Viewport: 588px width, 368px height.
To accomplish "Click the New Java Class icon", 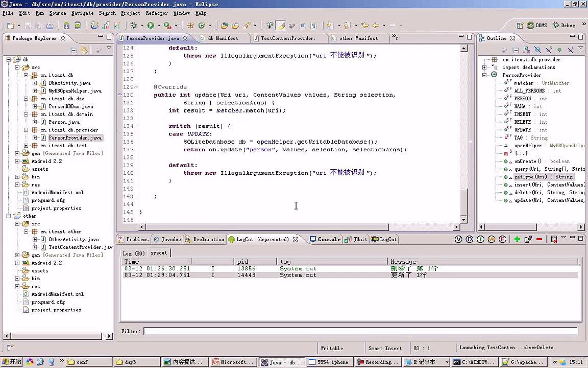I will (x=202, y=25).
